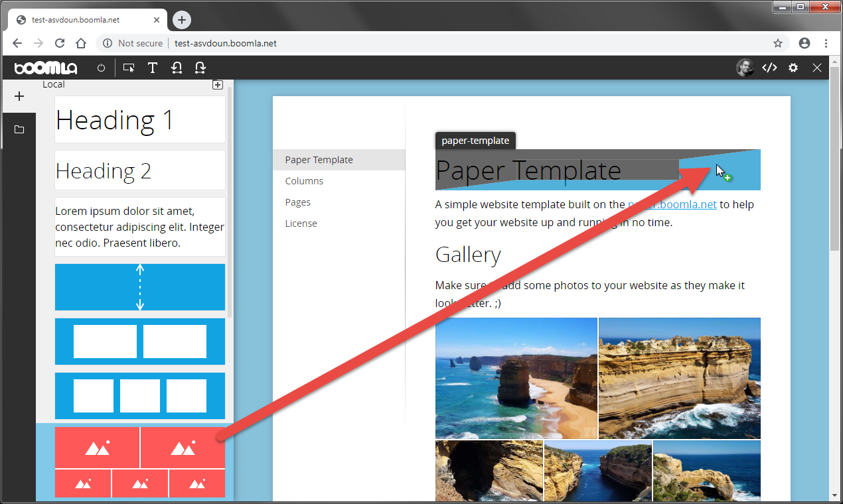
Task: Click the browser back button
Action: click(17, 43)
